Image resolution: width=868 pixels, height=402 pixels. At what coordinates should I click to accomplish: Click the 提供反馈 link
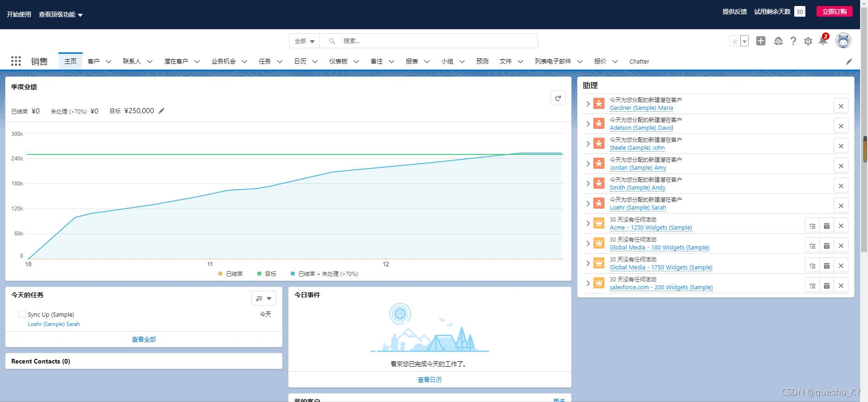(734, 12)
